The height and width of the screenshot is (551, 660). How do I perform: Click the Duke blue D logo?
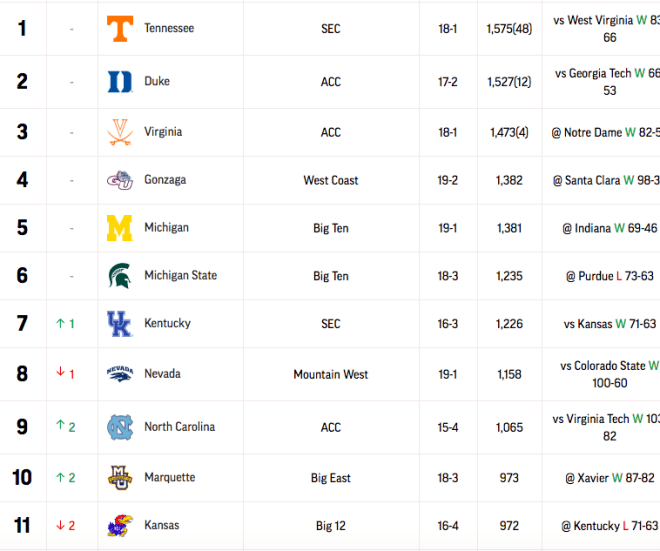[x=120, y=82]
